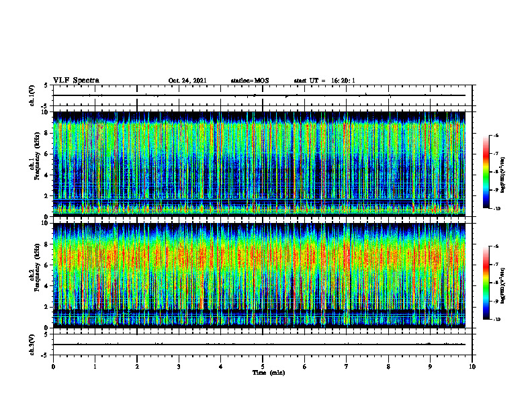Screen dimensions: 532x411
Task: Click time-axis tick label "10"
Action: 472,367
